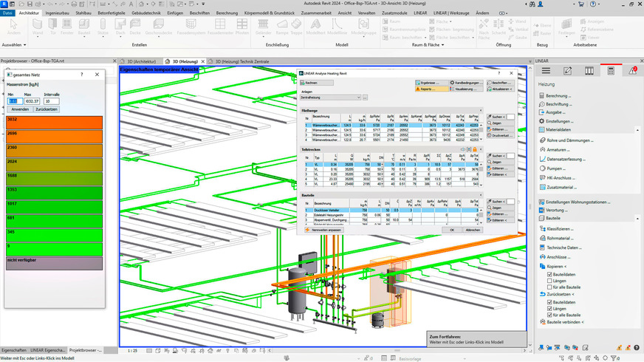644x362 pixels.
Task: Open Ausgabe export option
Action: (x=552, y=112)
